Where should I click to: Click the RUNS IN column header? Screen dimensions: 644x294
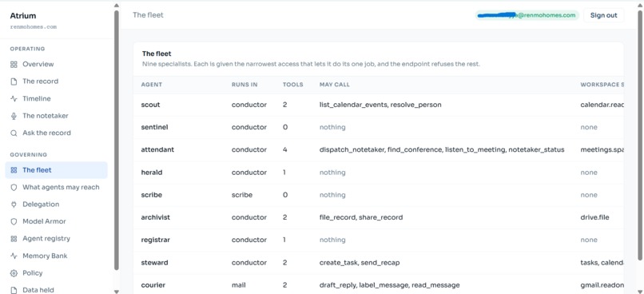244,85
